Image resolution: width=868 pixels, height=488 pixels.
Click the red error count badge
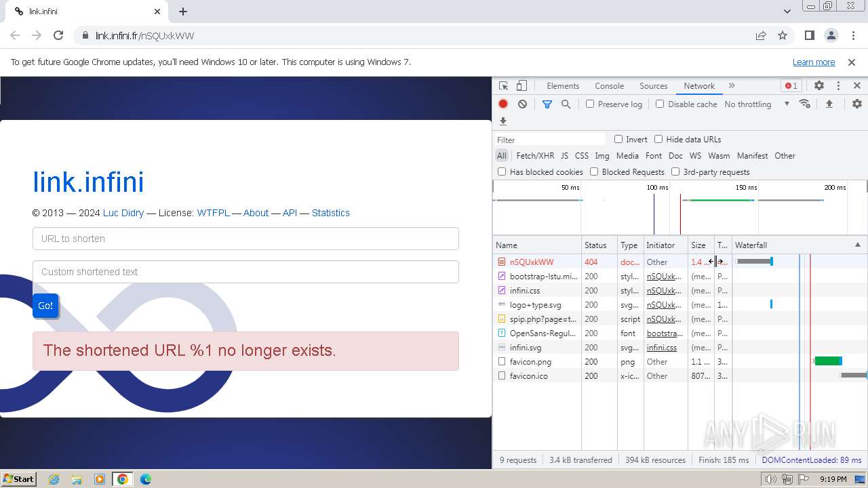coord(791,86)
